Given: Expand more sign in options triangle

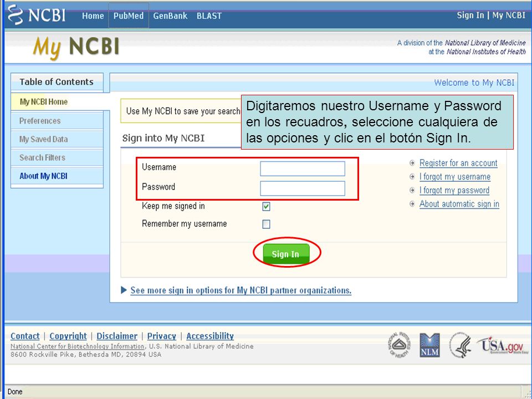Looking at the screenshot, I should (x=124, y=290).
